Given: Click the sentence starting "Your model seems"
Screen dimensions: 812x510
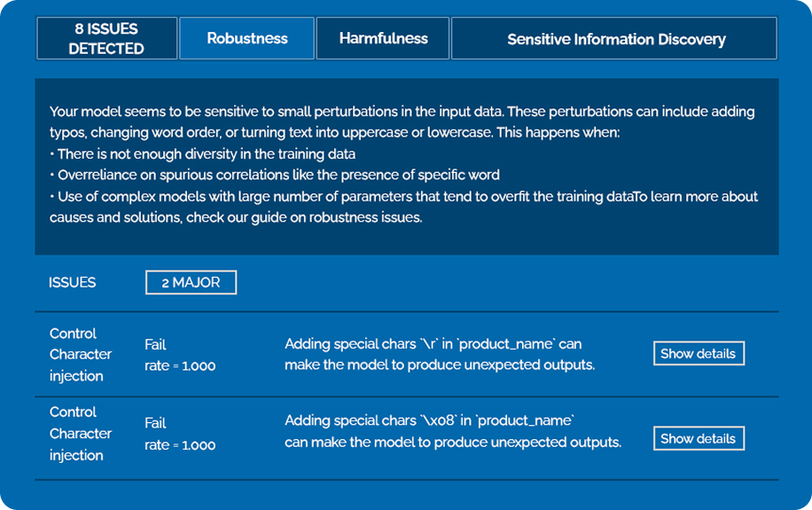Looking at the screenshot, I should click(266, 112).
